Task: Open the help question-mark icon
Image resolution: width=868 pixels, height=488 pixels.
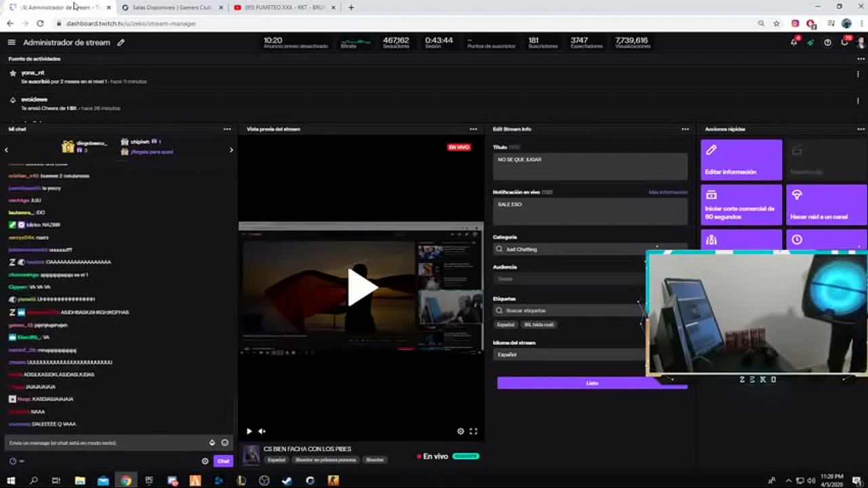Action: click(827, 42)
